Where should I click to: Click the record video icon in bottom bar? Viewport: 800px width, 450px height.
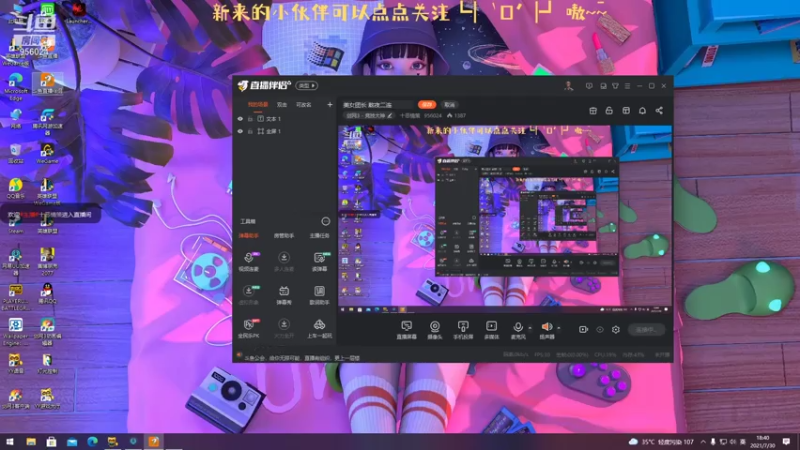pos(583,330)
